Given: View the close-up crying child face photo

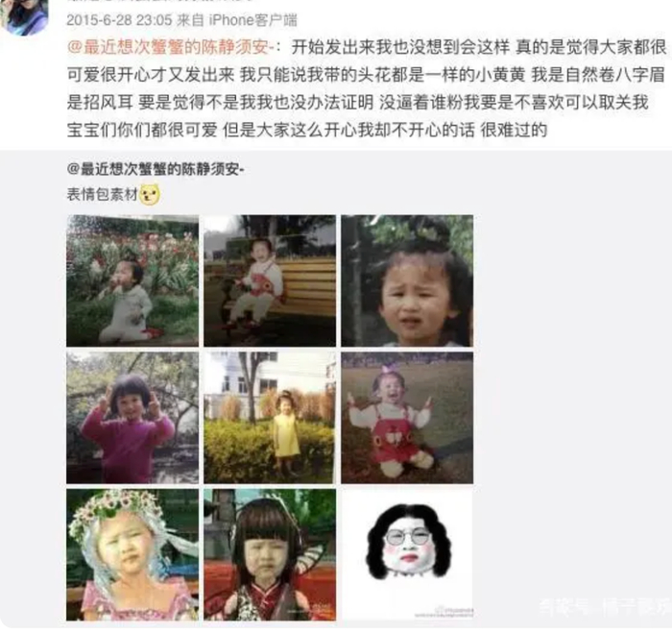Looking at the screenshot, I should tap(407, 280).
